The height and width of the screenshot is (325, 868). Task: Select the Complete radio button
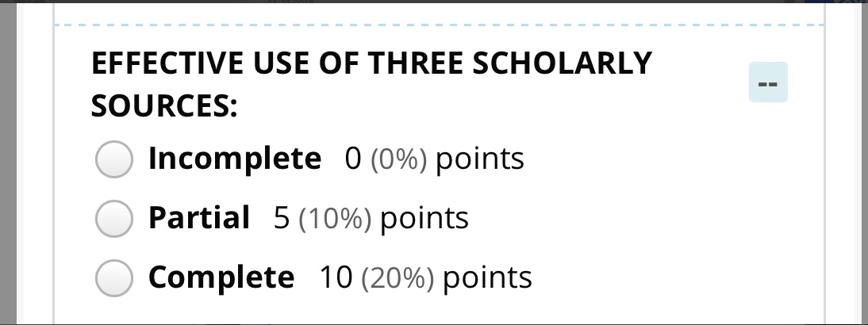click(x=114, y=278)
